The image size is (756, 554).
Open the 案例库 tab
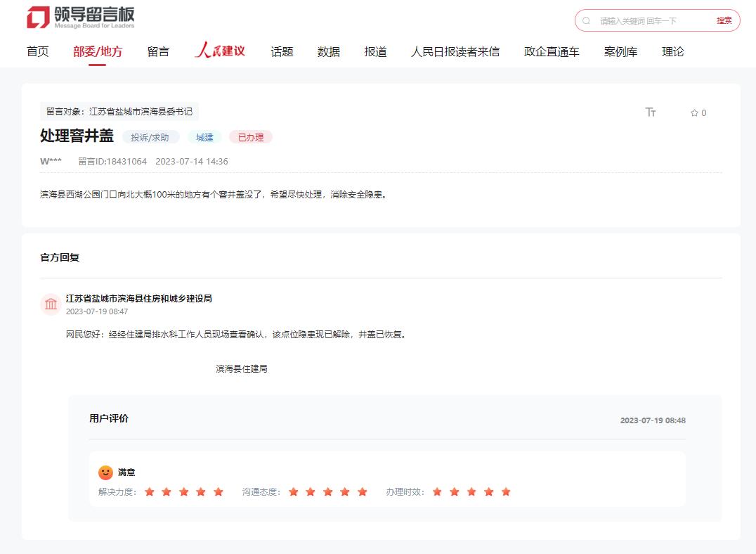(620, 51)
